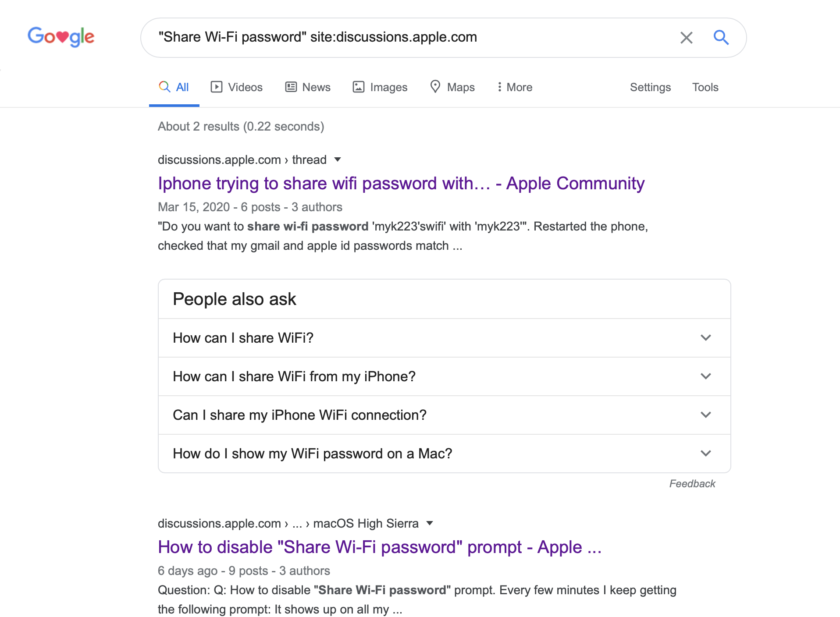Open dropdown arrow next to macOS High Sierra
This screenshot has width=840, height=617.
coord(430,523)
